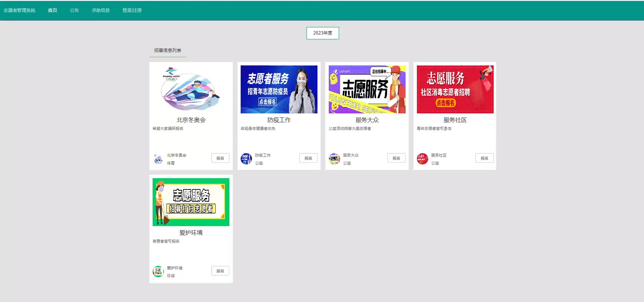The height and width of the screenshot is (302, 644).
Task: Click the 爱护环境 round avatar icon
Action: (x=158, y=271)
